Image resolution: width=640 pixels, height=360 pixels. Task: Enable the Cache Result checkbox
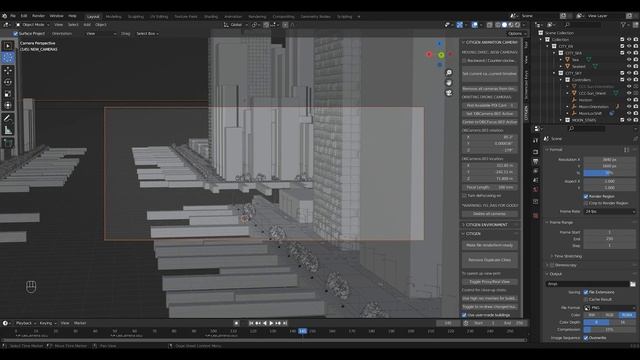[x=586, y=299]
